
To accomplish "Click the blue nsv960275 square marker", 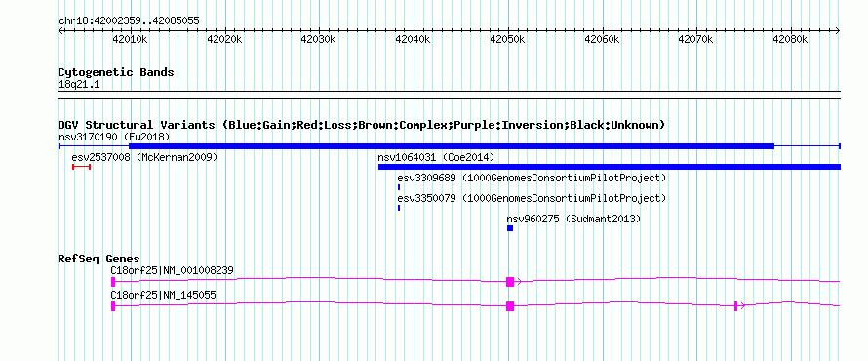I will pos(510,228).
